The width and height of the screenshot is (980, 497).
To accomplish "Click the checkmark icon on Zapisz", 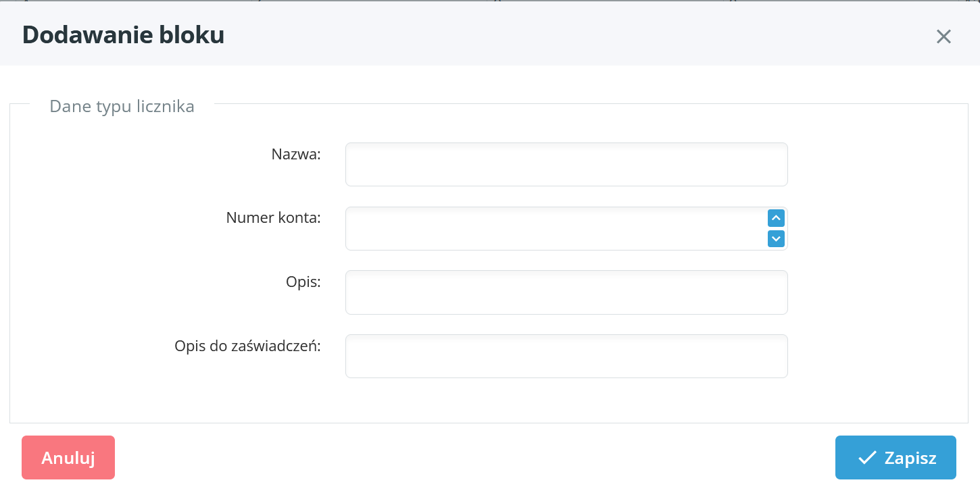I will 866,458.
